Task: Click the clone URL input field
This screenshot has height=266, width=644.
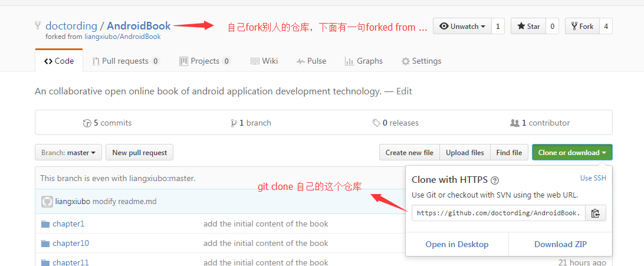Action: [x=498, y=213]
